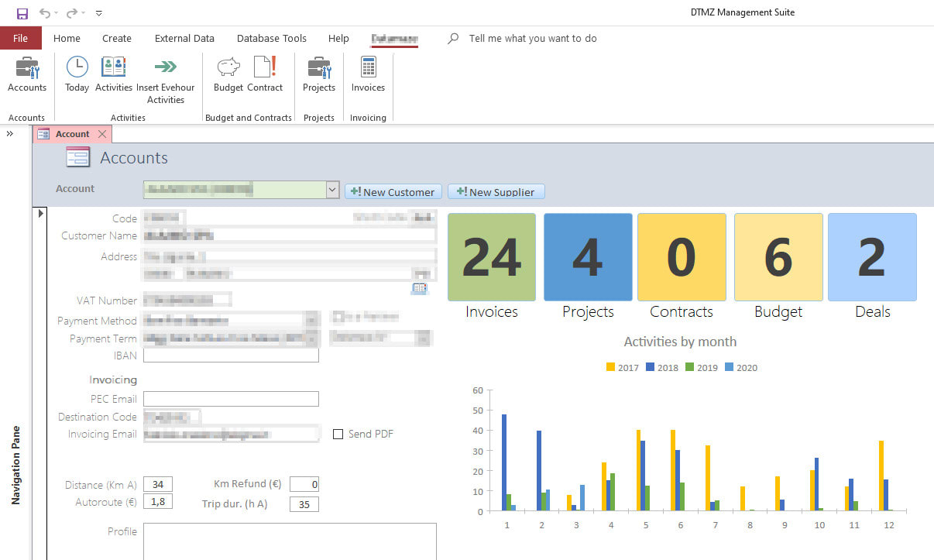
Task: Open the 0 Contracts tile
Action: pyautogui.click(x=682, y=257)
